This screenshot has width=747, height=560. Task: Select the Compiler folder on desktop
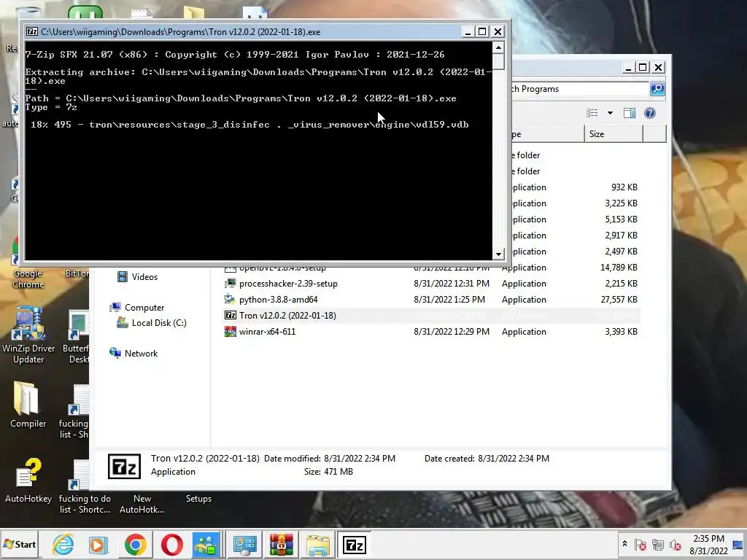(x=28, y=405)
